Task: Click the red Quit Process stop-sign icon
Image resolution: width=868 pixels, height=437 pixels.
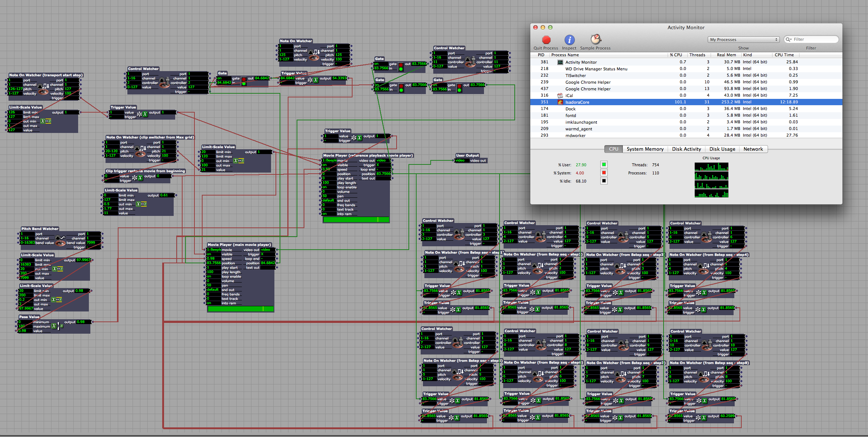Action: pyautogui.click(x=546, y=40)
